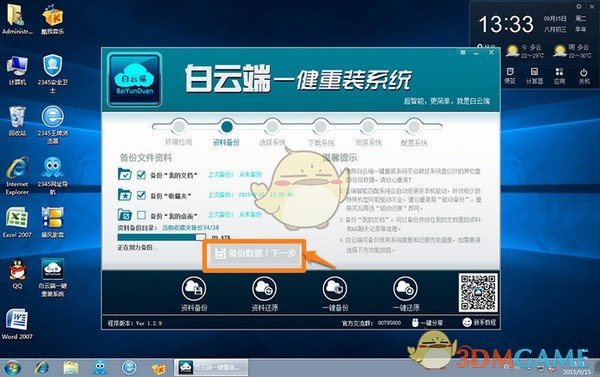The width and height of the screenshot is (600, 377).
Task: Click the 资料还原 cloud icon
Action: point(264,289)
